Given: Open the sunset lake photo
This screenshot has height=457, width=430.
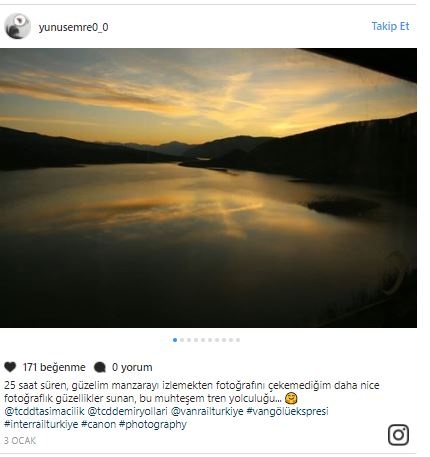Looking at the screenshot, I should click(208, 188).
